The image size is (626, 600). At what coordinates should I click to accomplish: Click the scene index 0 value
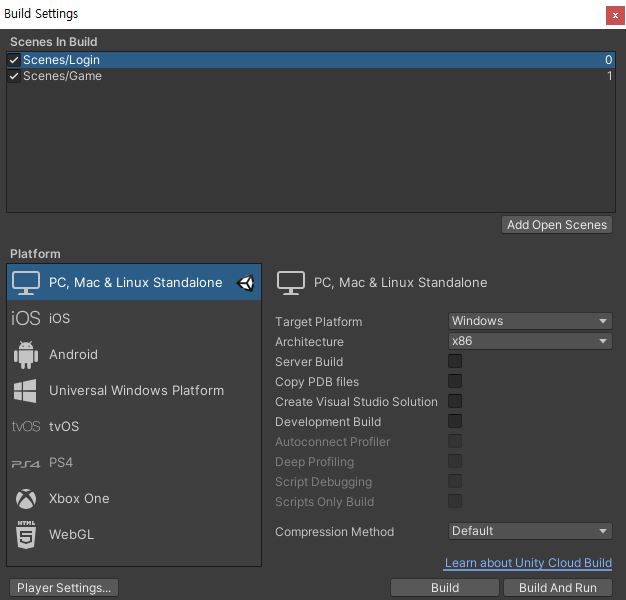pos(608,60)
